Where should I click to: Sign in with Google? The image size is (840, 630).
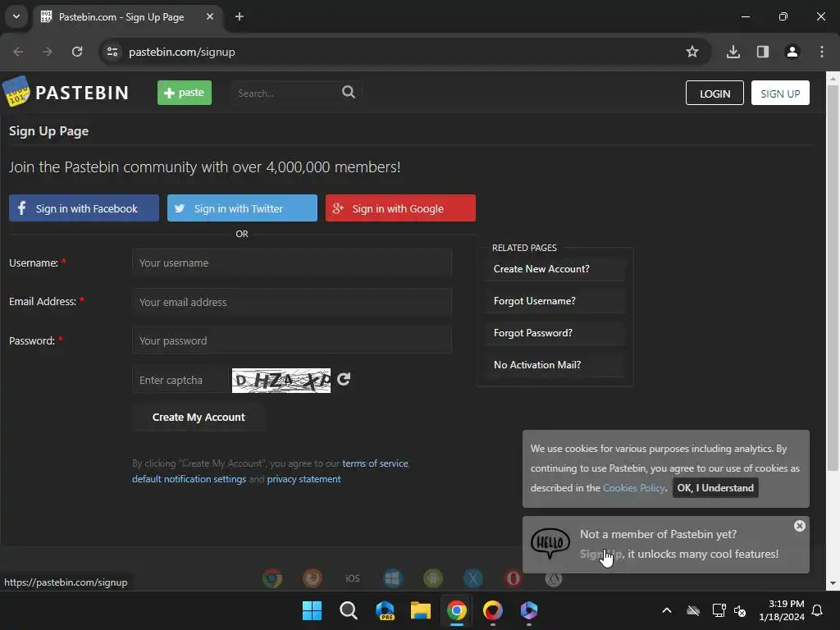[x=400, y=208]
